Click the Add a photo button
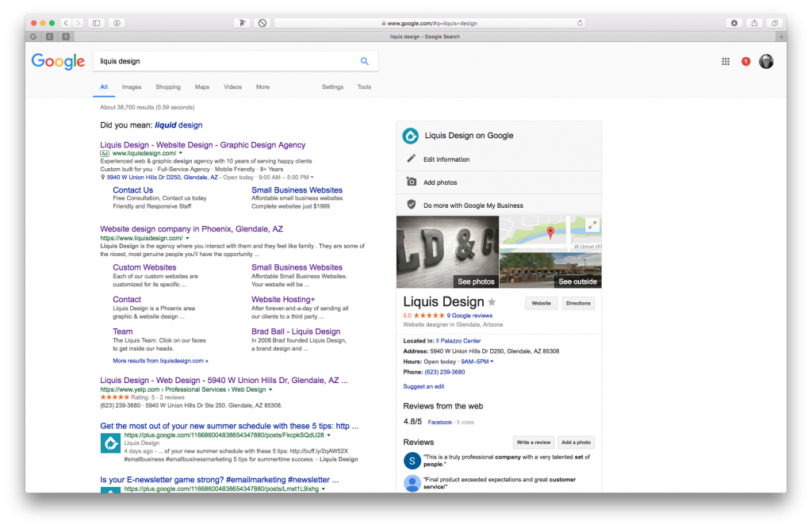The image size is (812, 529). [x=576, y=443]
